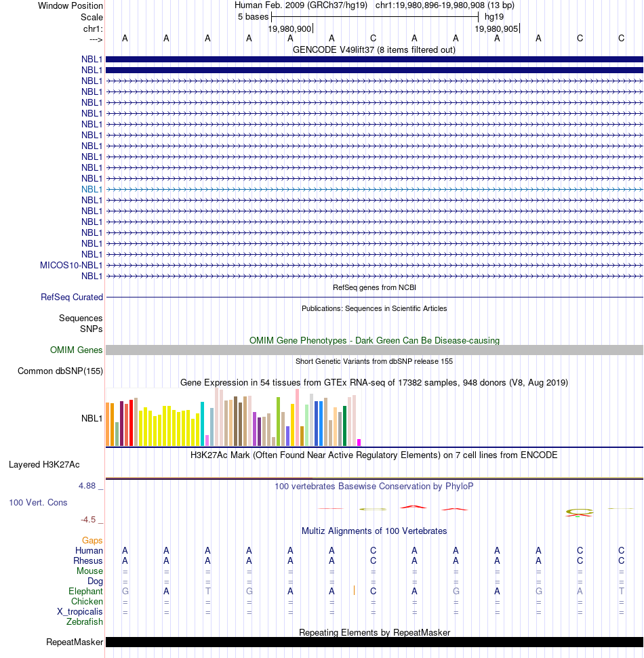Open the Common dbSNP(155) track label
The height and width of the screenshot is (658, 644).
(60, 371)
